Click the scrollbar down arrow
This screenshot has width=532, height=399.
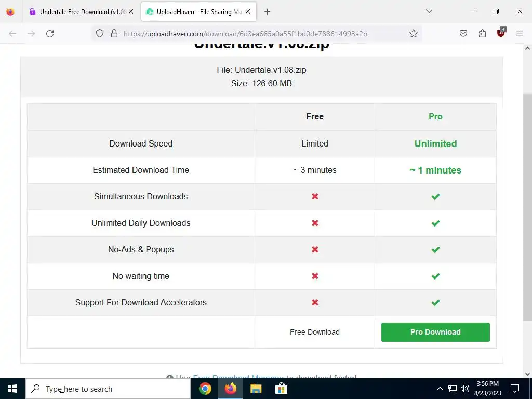527,374
